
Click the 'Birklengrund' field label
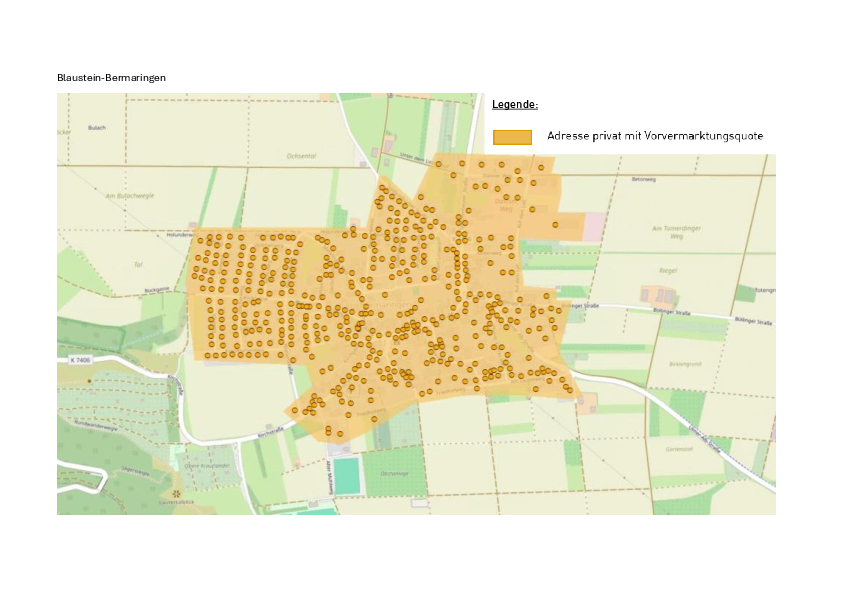[685, 364]
